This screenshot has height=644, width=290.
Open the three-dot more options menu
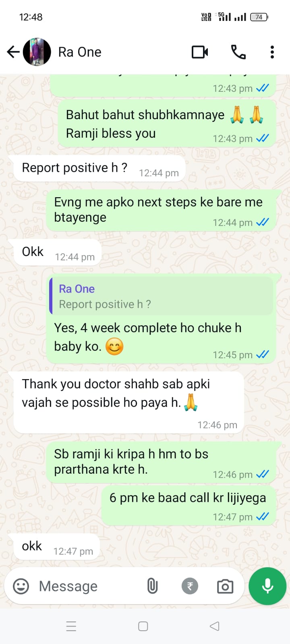click(272, 52)
